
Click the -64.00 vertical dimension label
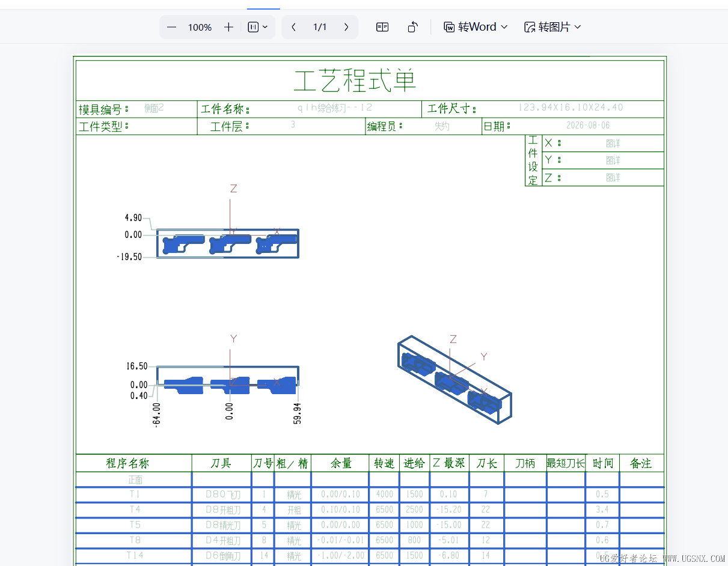(157, 414)
